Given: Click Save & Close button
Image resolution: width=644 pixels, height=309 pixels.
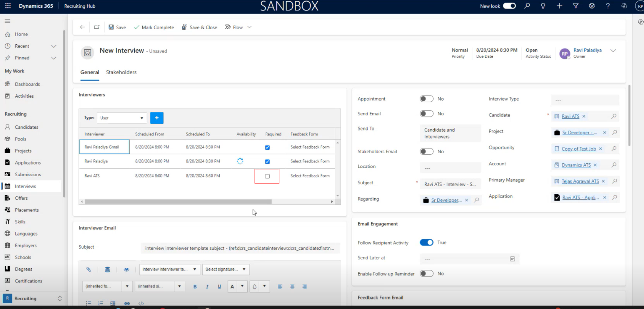Looking at the screenshot, I should 200,27.
